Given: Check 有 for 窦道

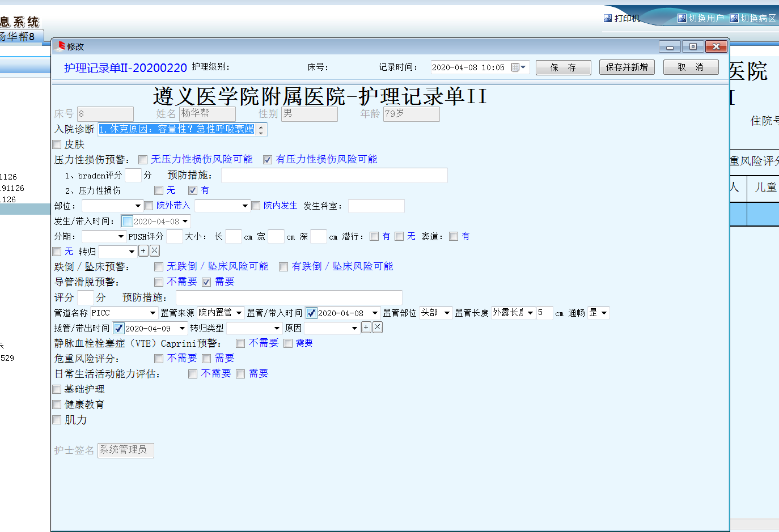Looking at the screenshot, I should (x=454, y=236).
